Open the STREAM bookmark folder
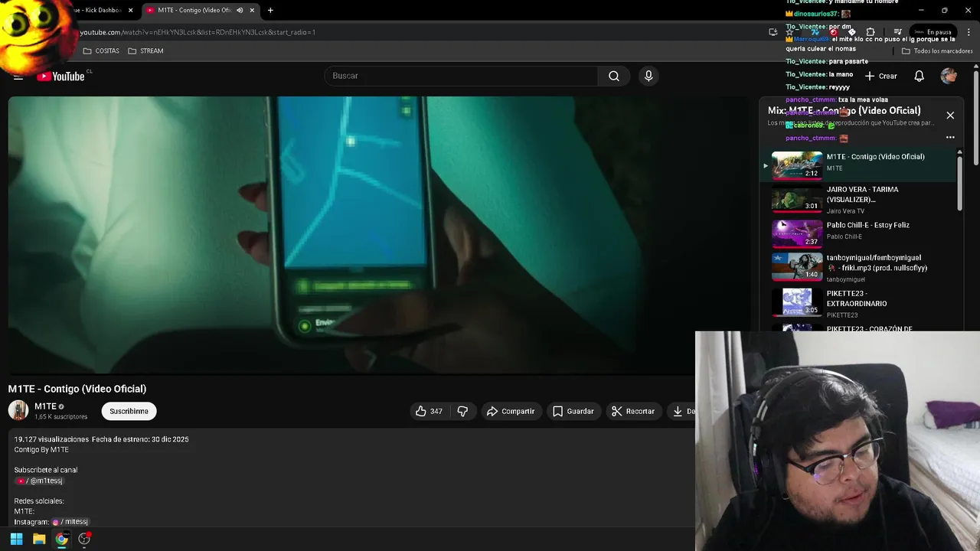Screen dimensions: 980x551 [145, 51]
